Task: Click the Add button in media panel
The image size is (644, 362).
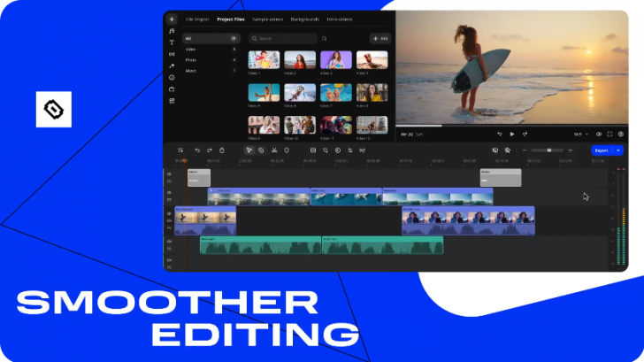Action: (x=380, y=38)
